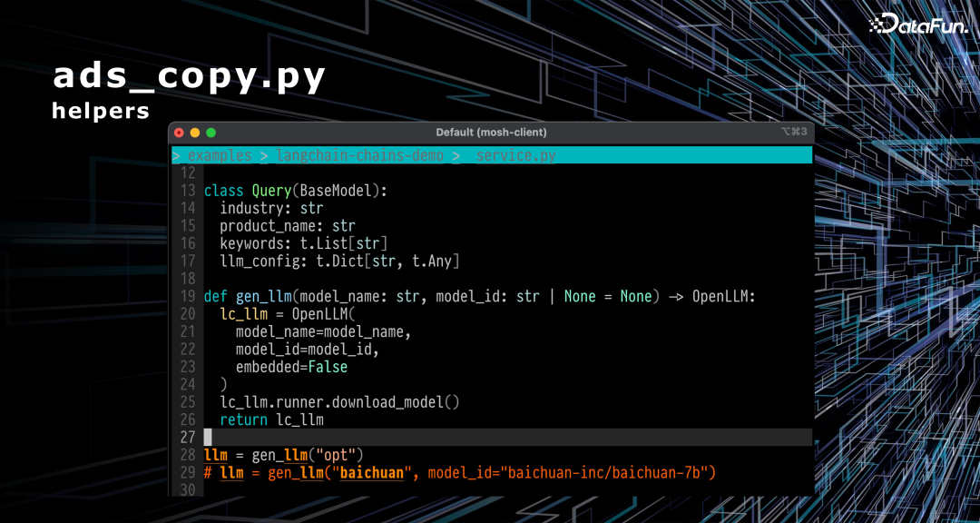Click the "class Query(BaseModel):" line
Viewport: 980px width, 523px height.
click(x=295, y=191)
